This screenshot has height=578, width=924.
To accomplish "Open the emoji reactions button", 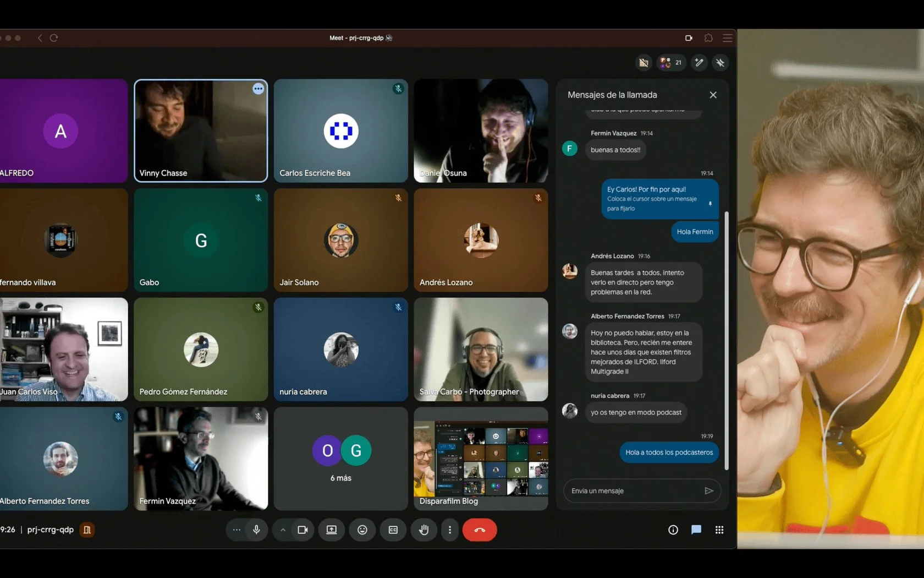I will point(362,530).
